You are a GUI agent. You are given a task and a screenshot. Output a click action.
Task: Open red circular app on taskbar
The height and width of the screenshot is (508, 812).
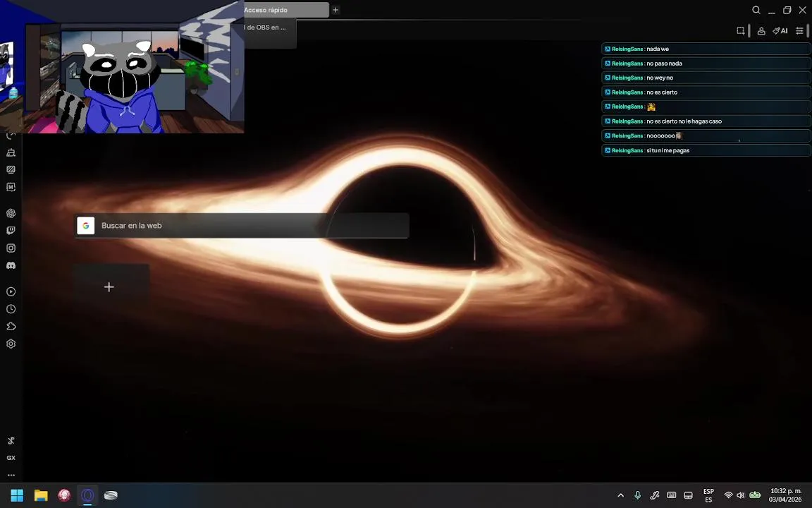click(x=64, y=495)
